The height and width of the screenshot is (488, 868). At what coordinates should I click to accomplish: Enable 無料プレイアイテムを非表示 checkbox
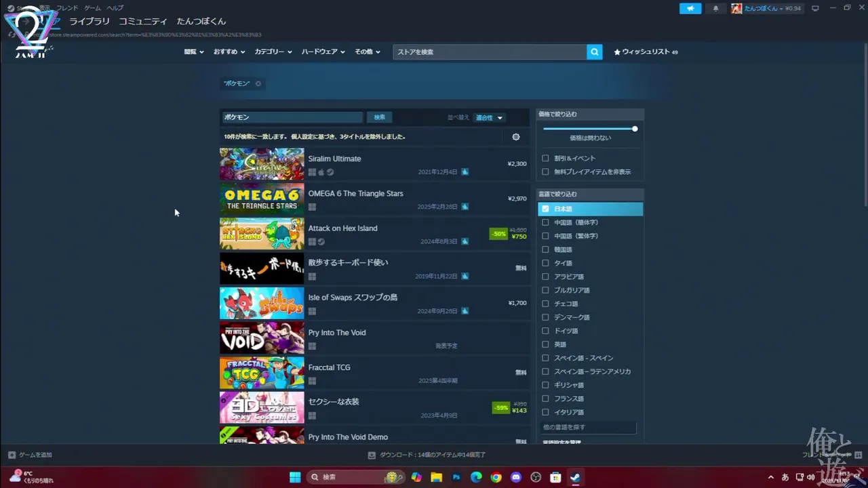tap(545, 171)
